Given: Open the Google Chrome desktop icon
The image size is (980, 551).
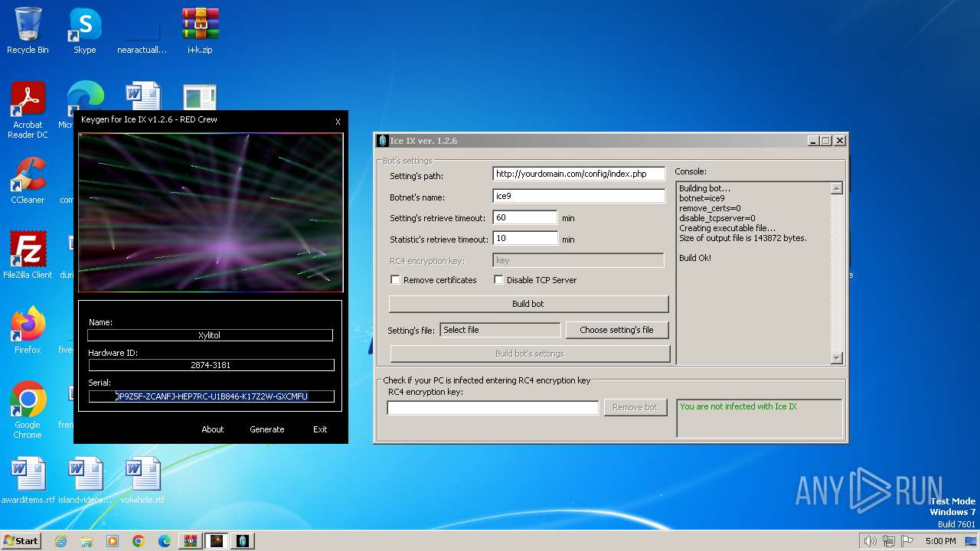Looking at the screenshot, I should coord(28,409).
